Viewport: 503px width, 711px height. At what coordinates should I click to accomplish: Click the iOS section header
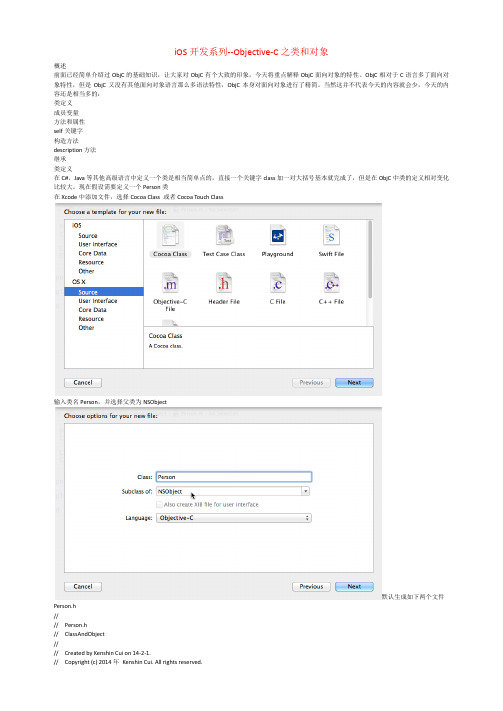point(77,225)
